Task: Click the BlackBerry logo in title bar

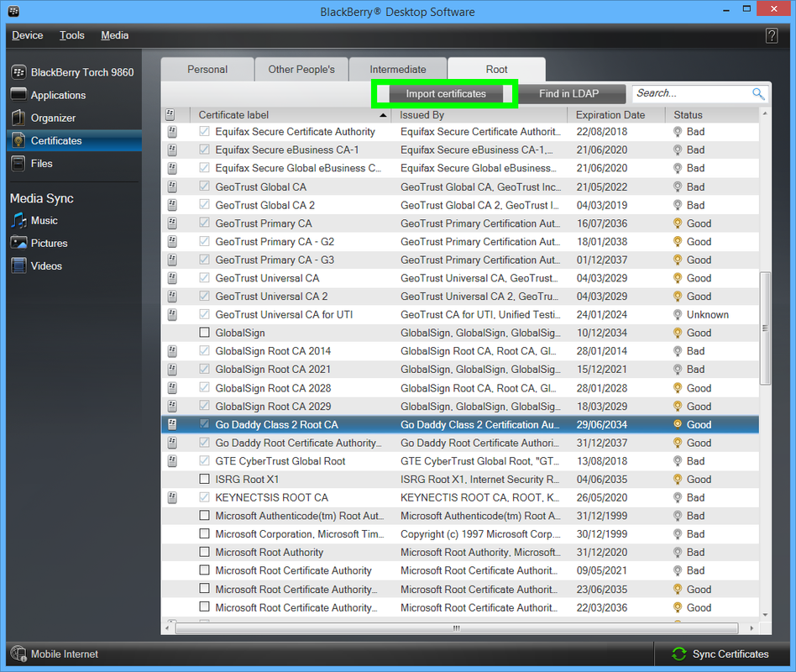Action: (x=13, y=11)
